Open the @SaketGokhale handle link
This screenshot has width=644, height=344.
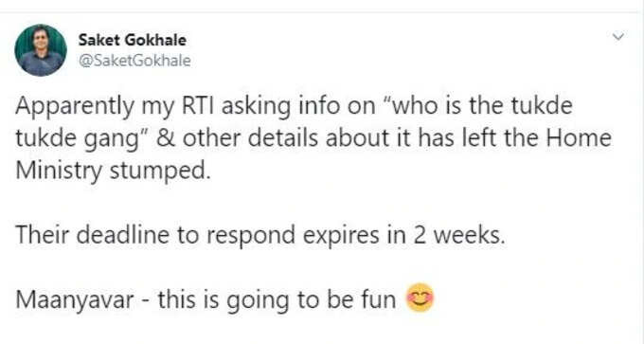click(134, 61)
